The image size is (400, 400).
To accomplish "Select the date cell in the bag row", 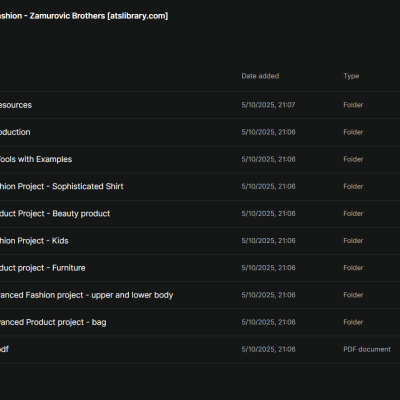I will pos(268,322).
